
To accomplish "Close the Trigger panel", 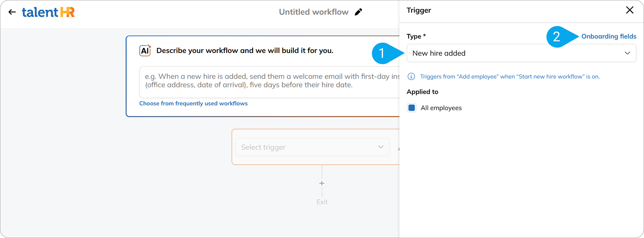I will (x=630, y=10).
